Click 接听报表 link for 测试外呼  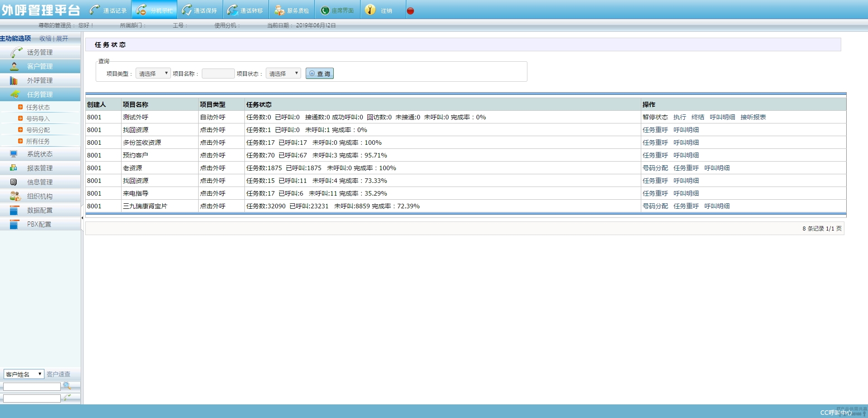tap(753, 117)
